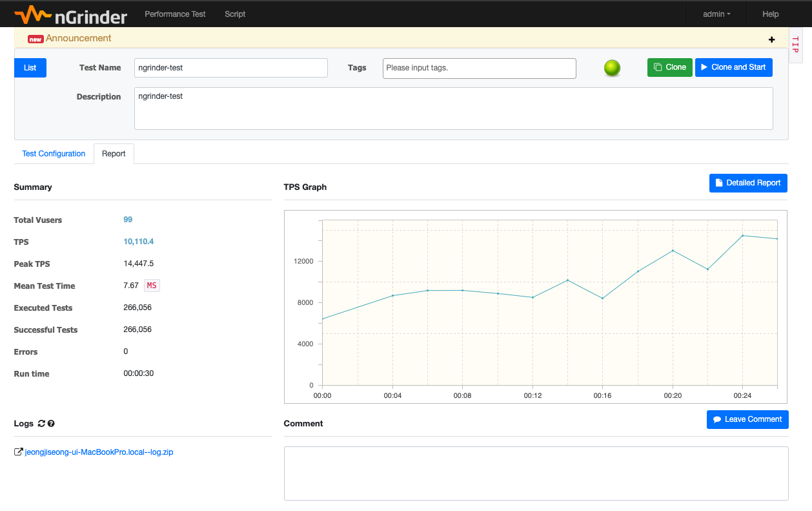
Task: Click the red new badge
Action: [x=36, y=39]
